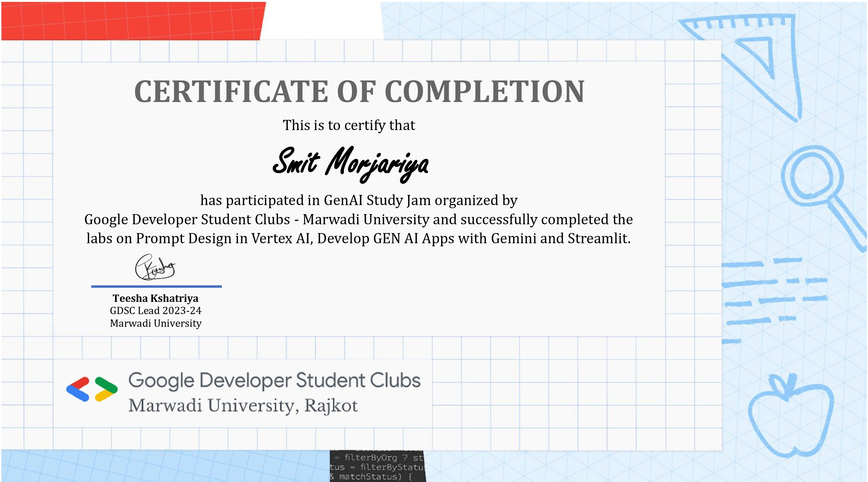The width and height of the screenshot is (868, 482).
Task: Click the line mentioning Marwadi University completion
Action: coord(358,219)
